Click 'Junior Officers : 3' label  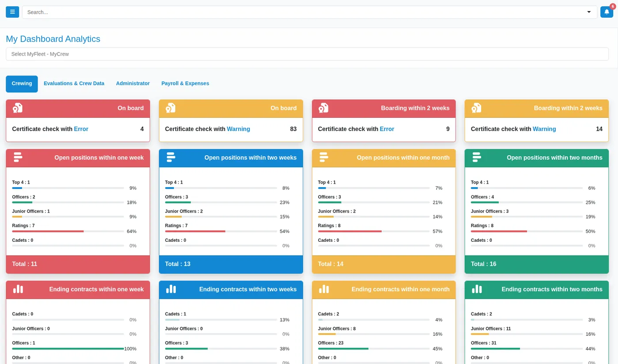(490, 211)
